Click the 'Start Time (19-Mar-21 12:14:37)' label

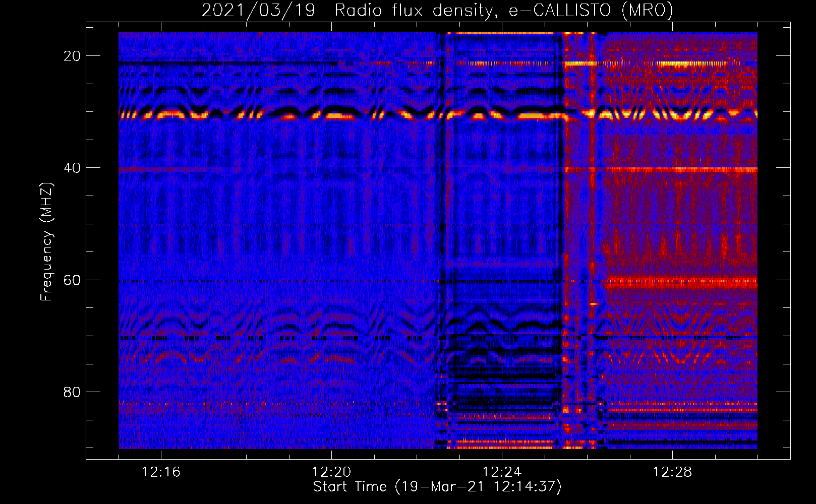click(x=437, y=487)
